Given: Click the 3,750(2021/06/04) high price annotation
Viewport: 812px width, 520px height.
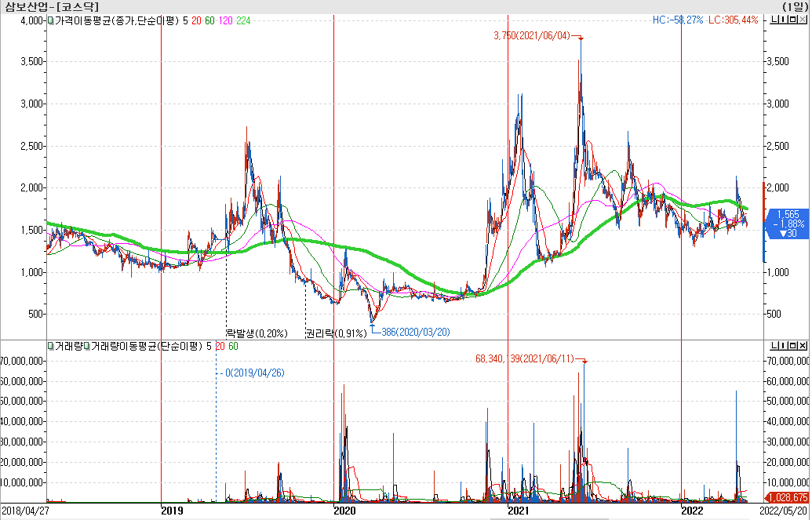Looking at the screenshot, I should [532, 36].
